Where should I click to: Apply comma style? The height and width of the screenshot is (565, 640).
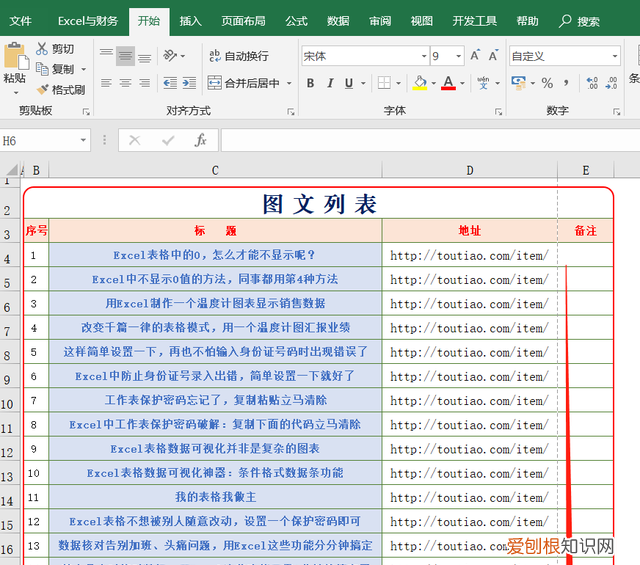[566, 83]
